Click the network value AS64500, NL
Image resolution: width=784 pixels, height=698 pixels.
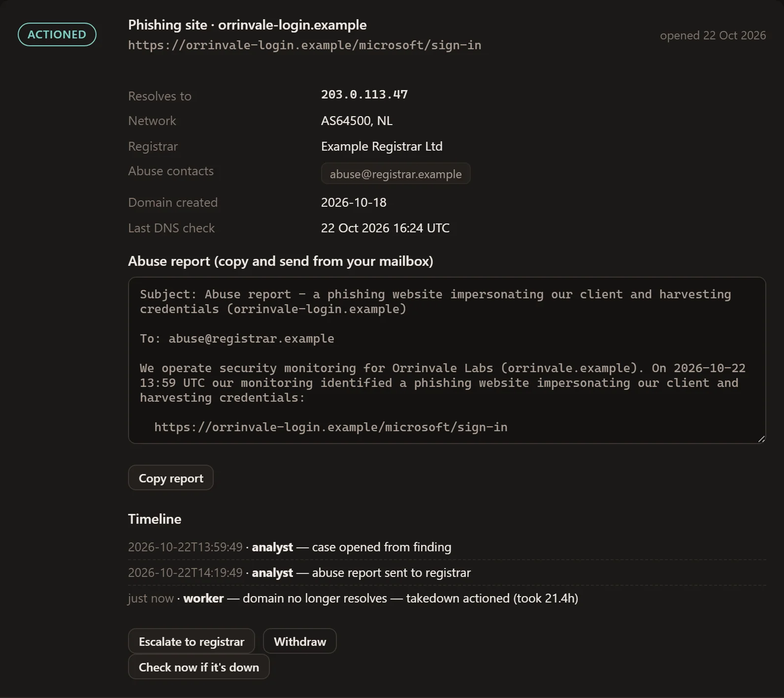pos(357,121)
